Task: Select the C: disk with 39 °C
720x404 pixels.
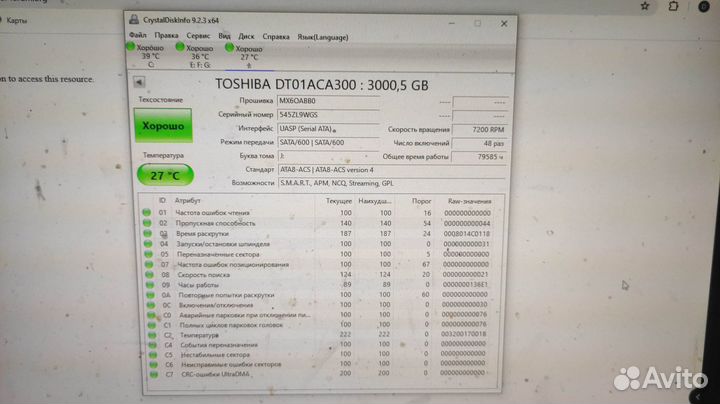Action: 146,56
